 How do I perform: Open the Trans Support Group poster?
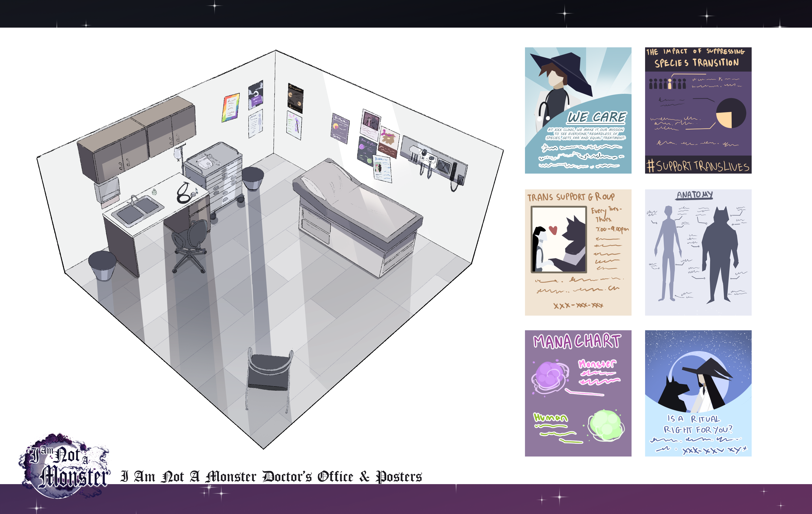578,252
